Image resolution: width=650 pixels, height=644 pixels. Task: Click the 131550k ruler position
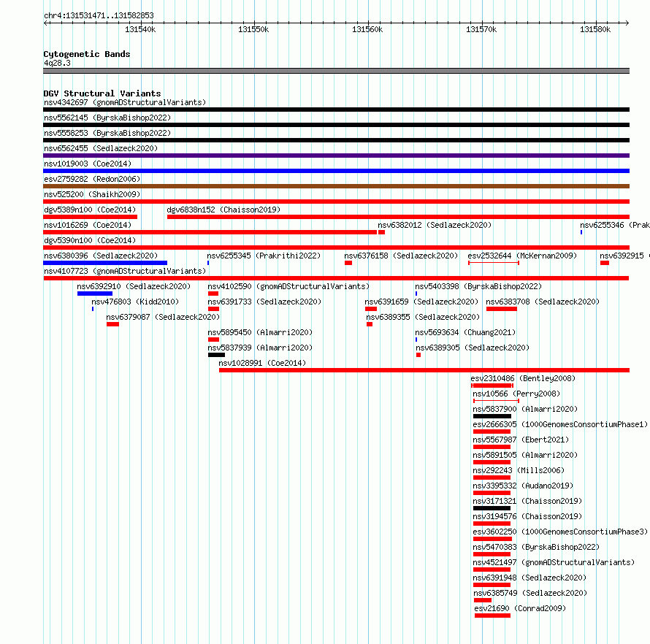(x=253, y=29)
